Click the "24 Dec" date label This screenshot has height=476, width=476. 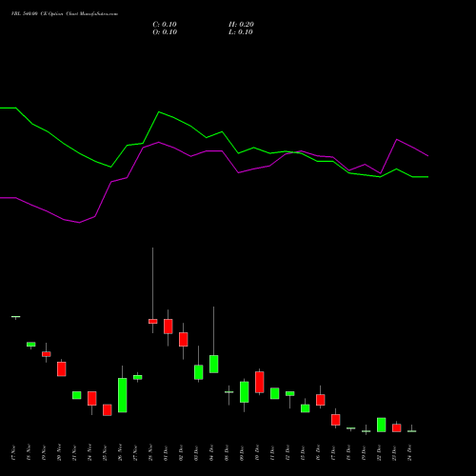pyautogui.click(x=409, y=452)
